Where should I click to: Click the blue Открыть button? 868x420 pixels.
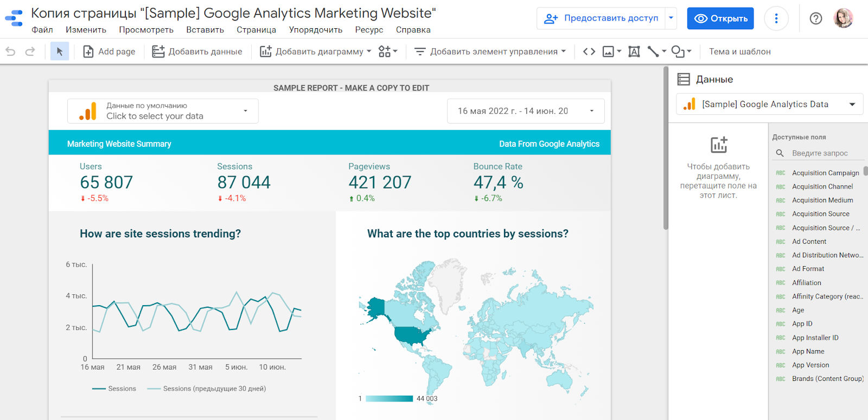point(720,18)
